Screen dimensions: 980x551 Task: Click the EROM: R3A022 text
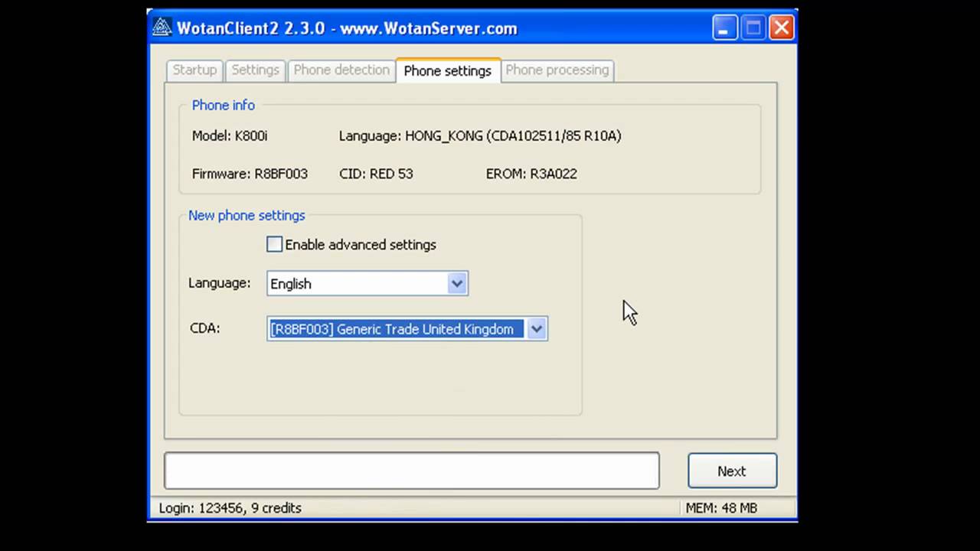pos(531,174)
